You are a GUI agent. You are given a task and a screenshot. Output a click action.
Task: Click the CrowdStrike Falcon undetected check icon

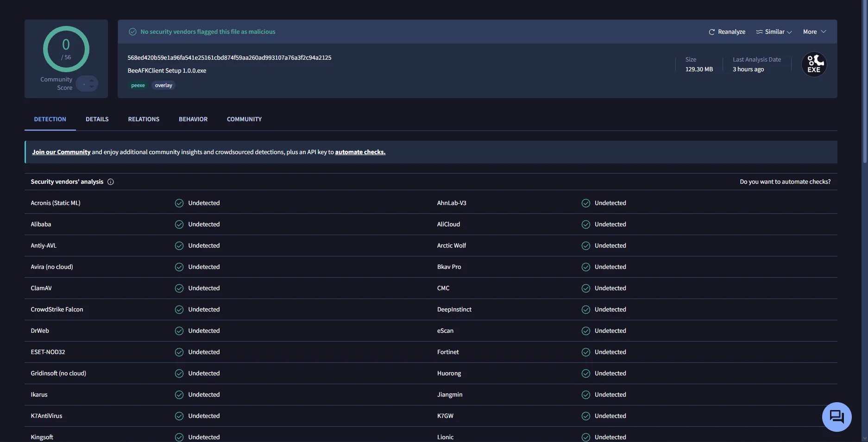click(179, 310)
